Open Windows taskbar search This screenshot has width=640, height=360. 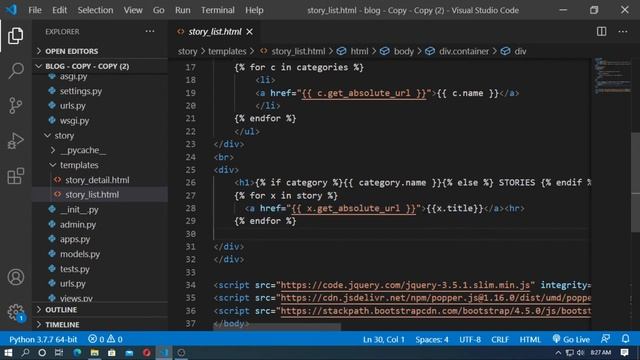point(25,353)
